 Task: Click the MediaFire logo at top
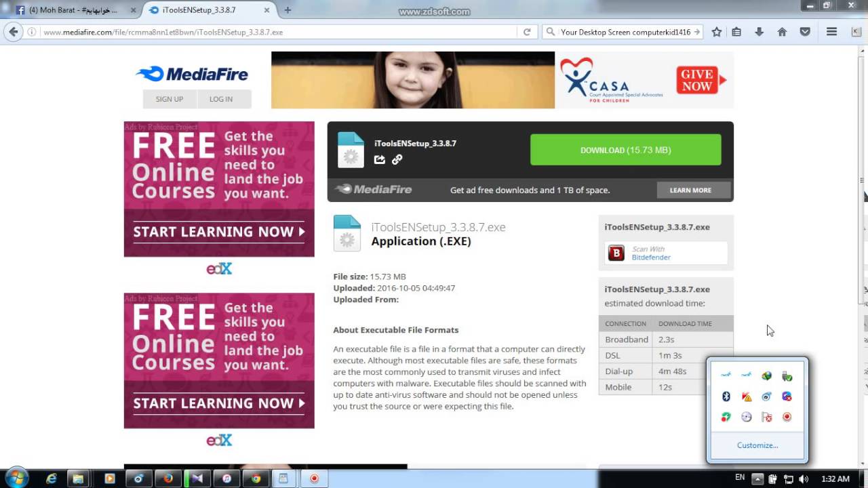[x=192, y=74]
